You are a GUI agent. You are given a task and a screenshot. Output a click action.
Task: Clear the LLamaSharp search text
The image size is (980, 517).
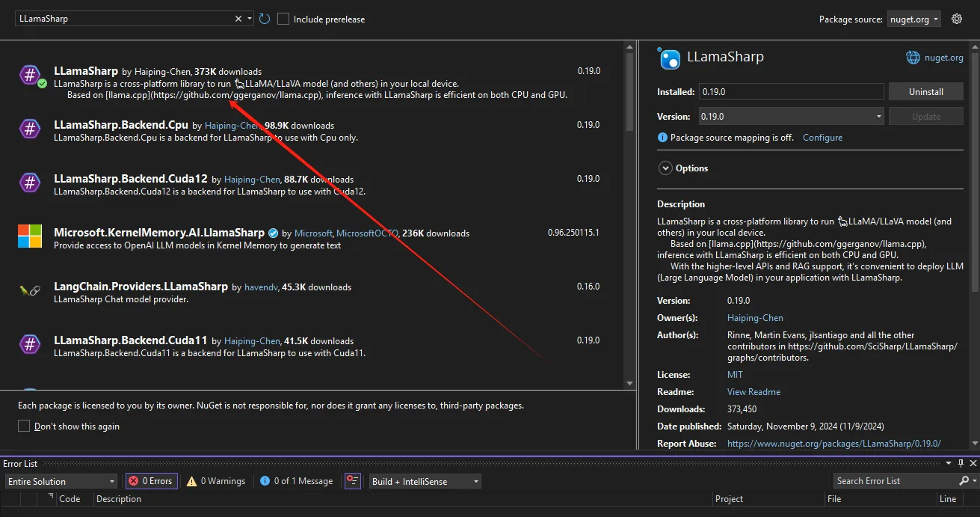pos(238,19)
